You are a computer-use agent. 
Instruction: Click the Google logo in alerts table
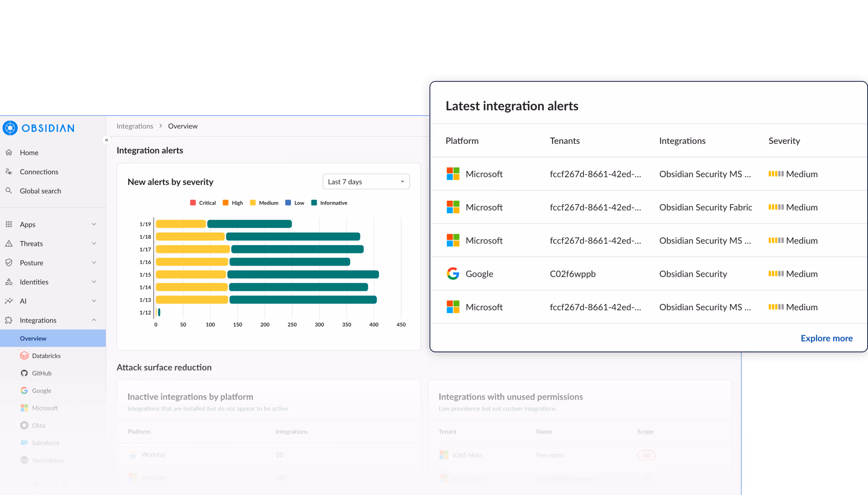coord(453,274)
